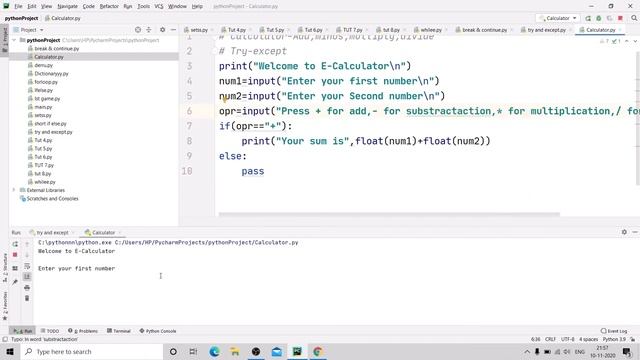The image size is (640, 360).
Task: Go to previous highlighted error arrow
Action: 627,41
